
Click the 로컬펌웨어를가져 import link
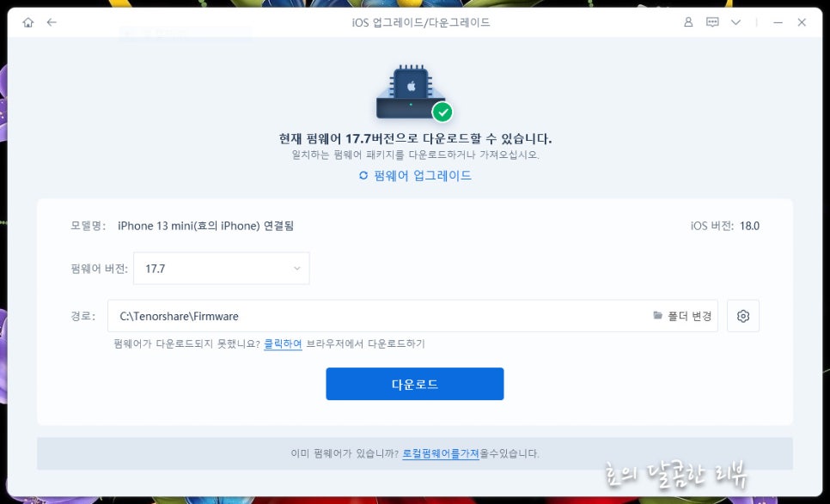440,453
